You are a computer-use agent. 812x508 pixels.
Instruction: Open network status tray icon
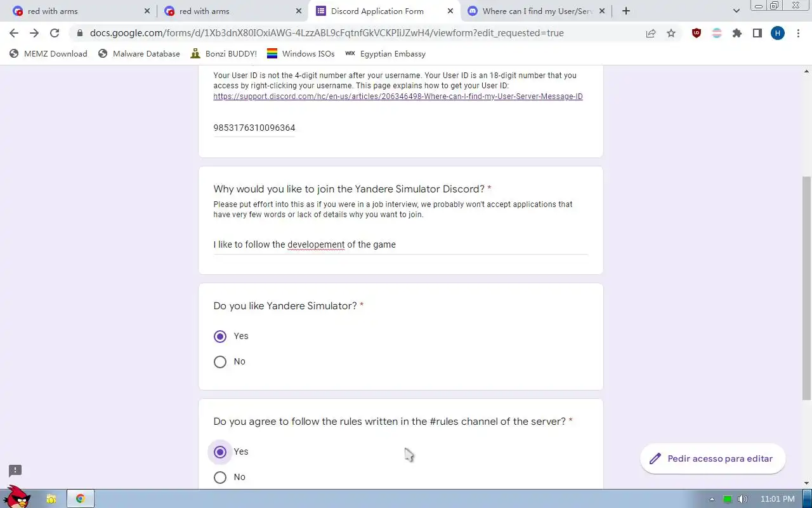tap(728, 499)
